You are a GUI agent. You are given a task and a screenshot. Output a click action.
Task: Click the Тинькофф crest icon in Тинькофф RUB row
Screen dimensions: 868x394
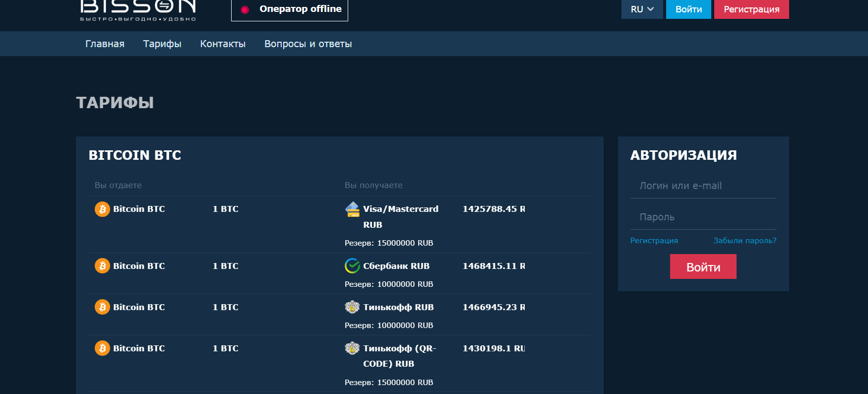pyautogui.click(x=352, y=307)
